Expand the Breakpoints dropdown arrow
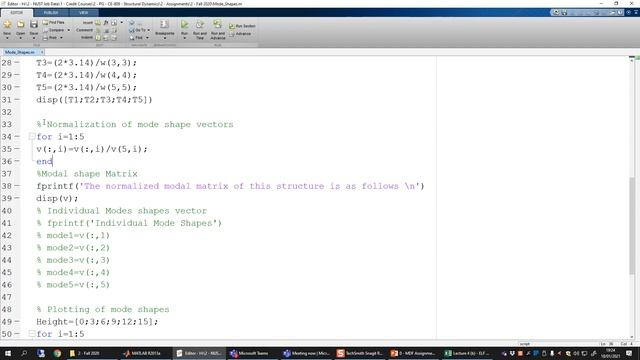 click(165, 38)
